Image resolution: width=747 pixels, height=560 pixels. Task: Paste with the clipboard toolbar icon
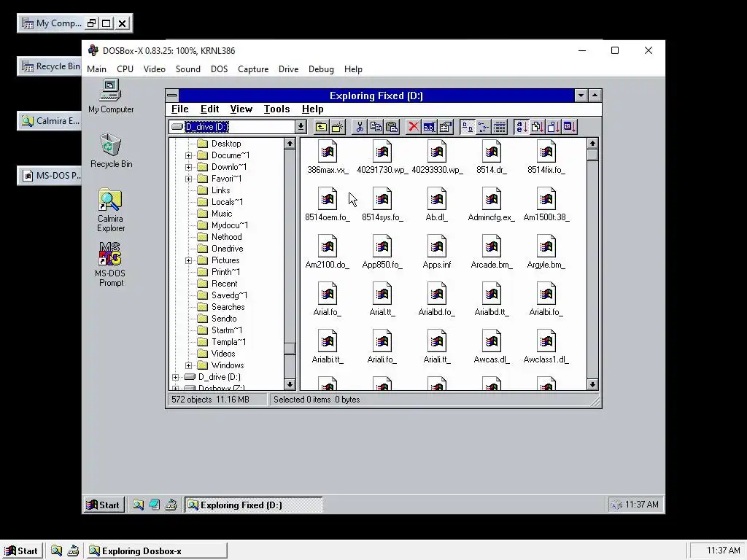pos(392,127)
